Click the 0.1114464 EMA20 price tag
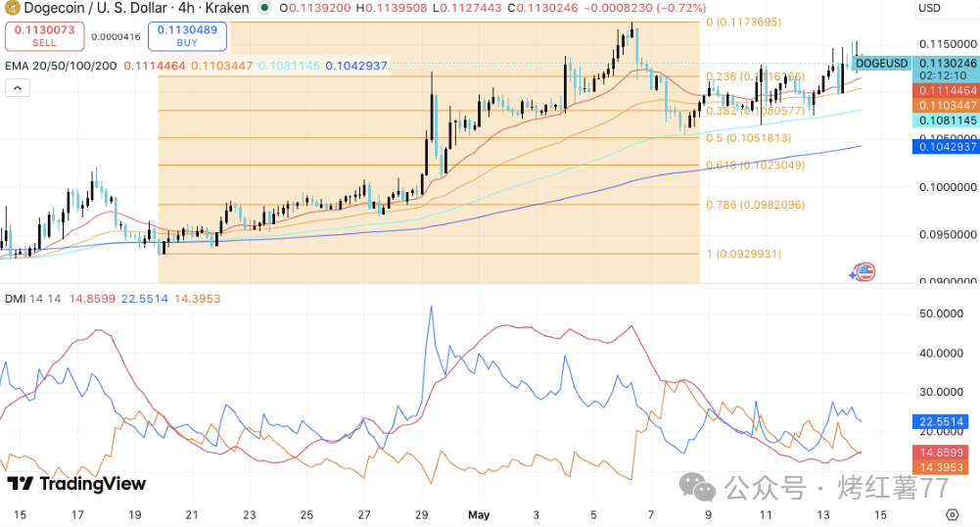Image resolution: width=980 pixels, height=527 pixels. coord(947,91)
